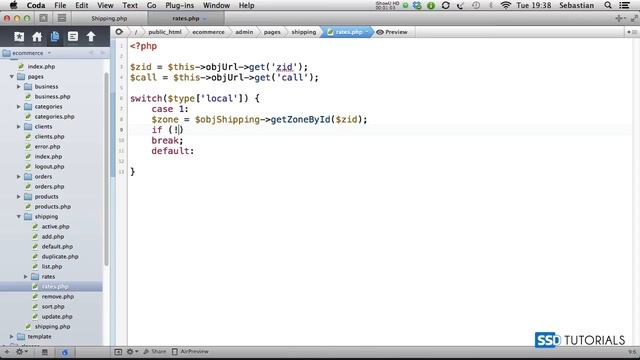This screenshot has width=640, height=360.
Task: Click the '$zone' variable on line 8
Action: 165,120
